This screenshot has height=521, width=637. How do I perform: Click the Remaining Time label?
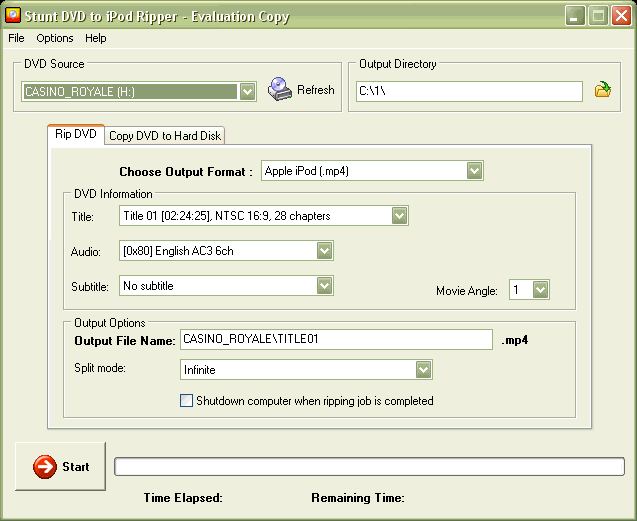point(358,498)
